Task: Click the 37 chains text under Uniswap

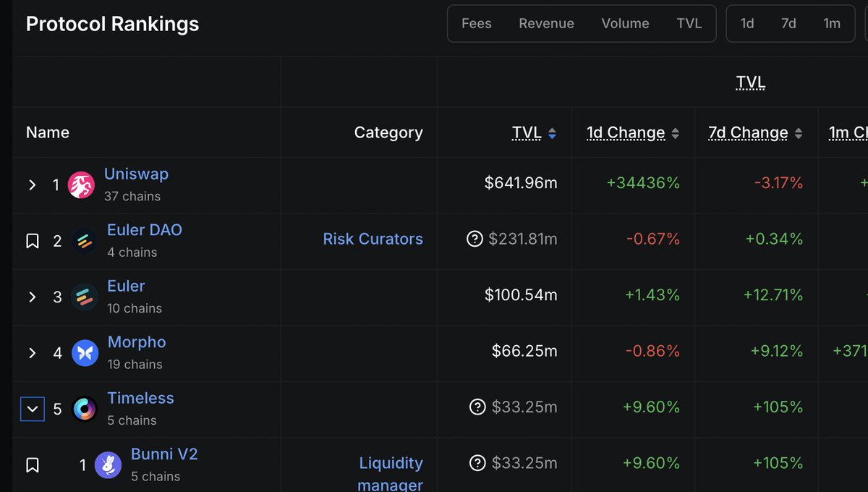Action: point(132,196)
